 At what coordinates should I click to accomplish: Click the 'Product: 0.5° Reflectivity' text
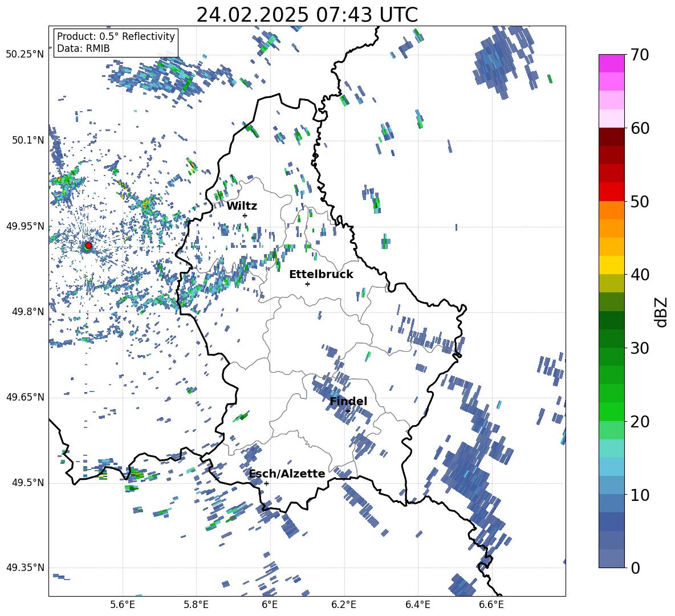(x=116, y=36)
